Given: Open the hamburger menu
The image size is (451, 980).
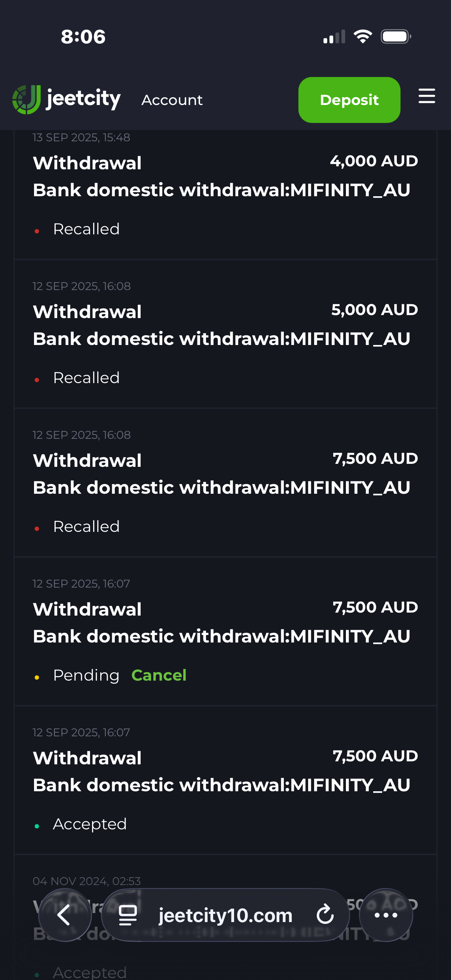Looking at the screenshot, I should [427, 96].
